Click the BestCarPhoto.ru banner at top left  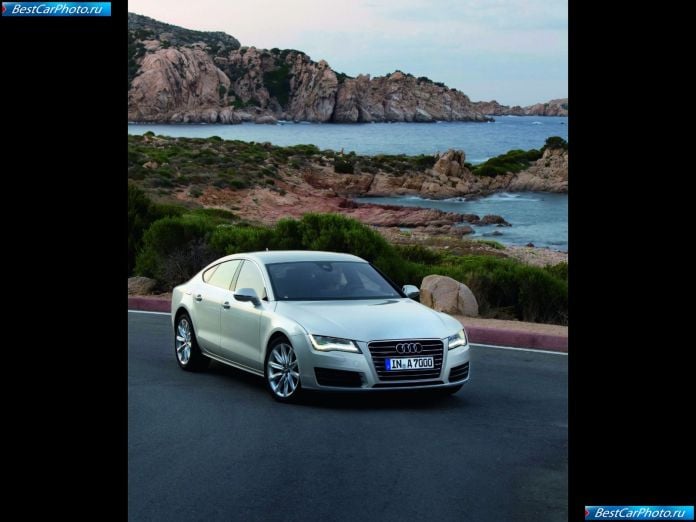[56, 9]
